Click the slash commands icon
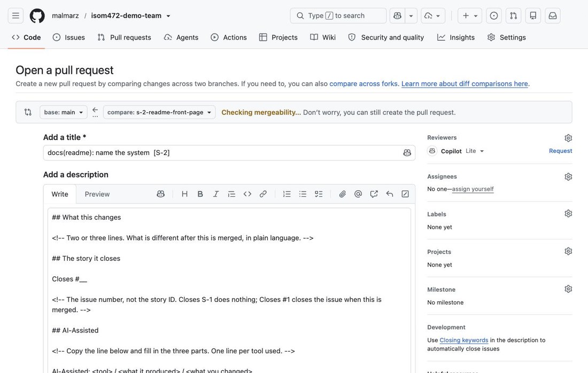The width and height of the screenshot is (588, 373). pos(405,194)
